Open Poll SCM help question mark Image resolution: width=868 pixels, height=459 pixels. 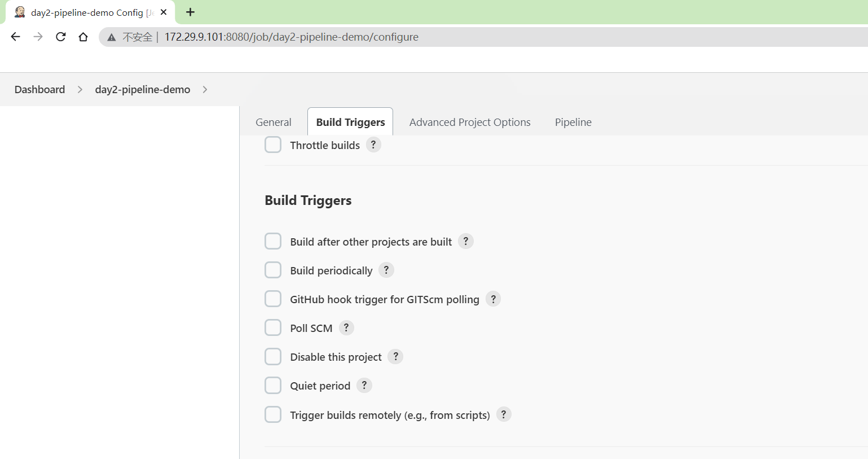[346, 327]
